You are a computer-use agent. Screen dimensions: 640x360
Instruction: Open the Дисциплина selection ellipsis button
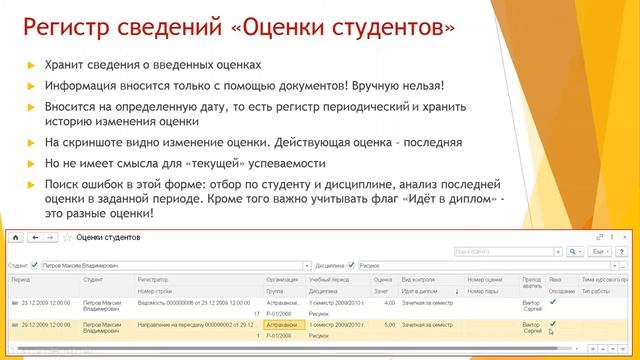click(623, 266)
